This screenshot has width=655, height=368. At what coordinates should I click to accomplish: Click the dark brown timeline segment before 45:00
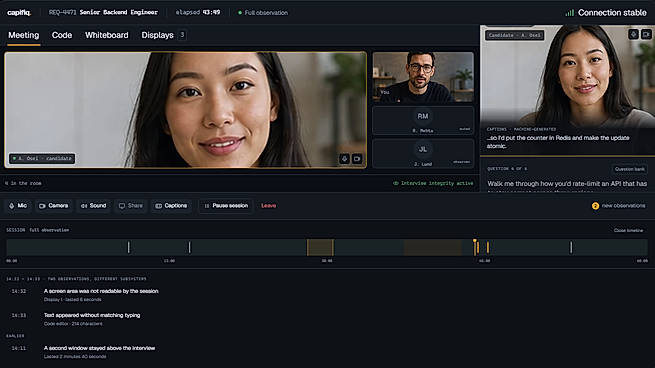coord(432,248)
